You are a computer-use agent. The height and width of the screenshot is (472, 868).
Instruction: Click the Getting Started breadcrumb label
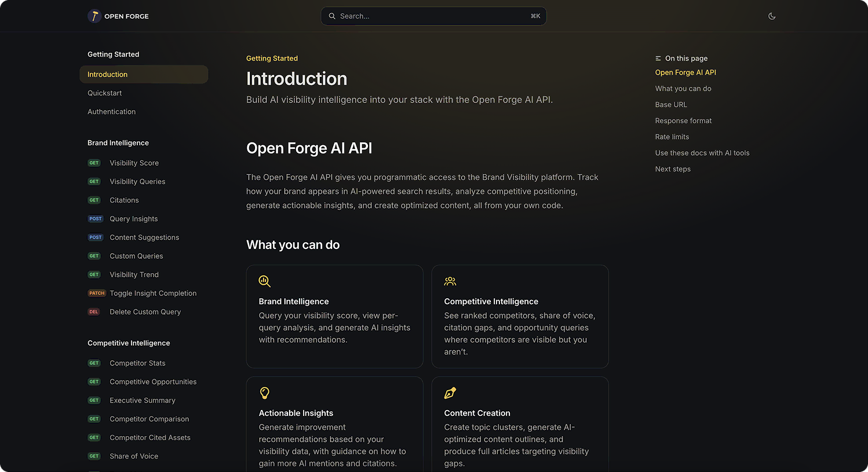pyautogui.click(x=272, y=58)
